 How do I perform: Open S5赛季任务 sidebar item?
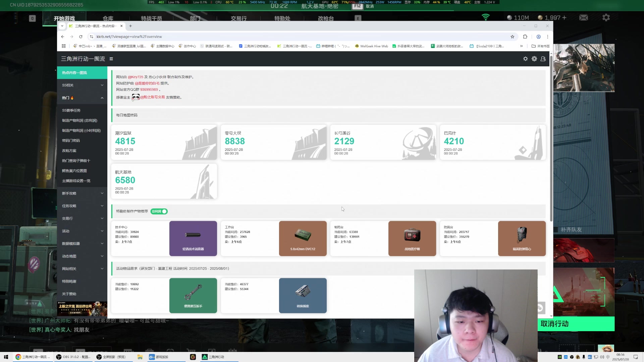[82, 110]
